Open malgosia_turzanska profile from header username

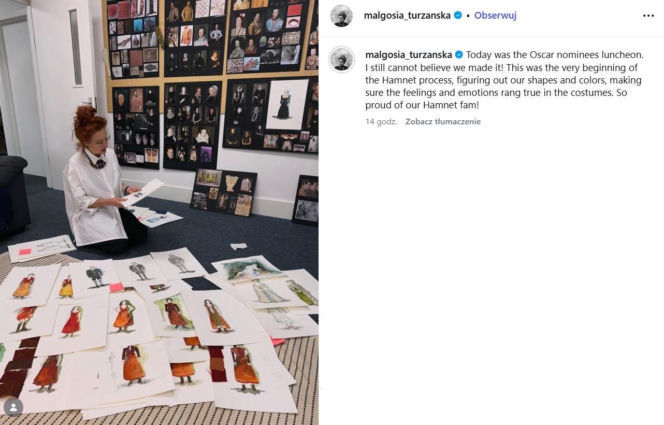[407, 16]
